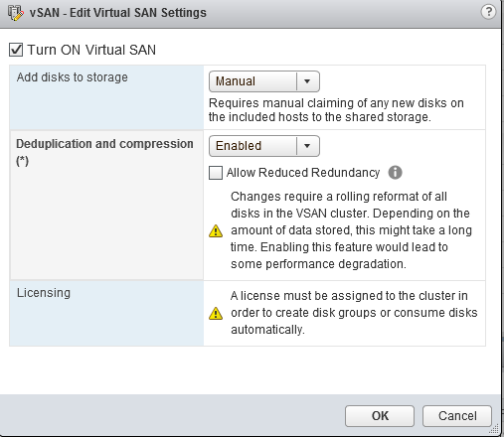Click the dialog resize grip corner

[494, 429]
